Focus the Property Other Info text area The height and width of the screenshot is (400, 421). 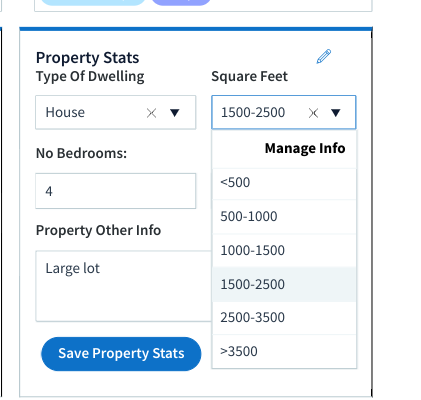coord(124,286)
